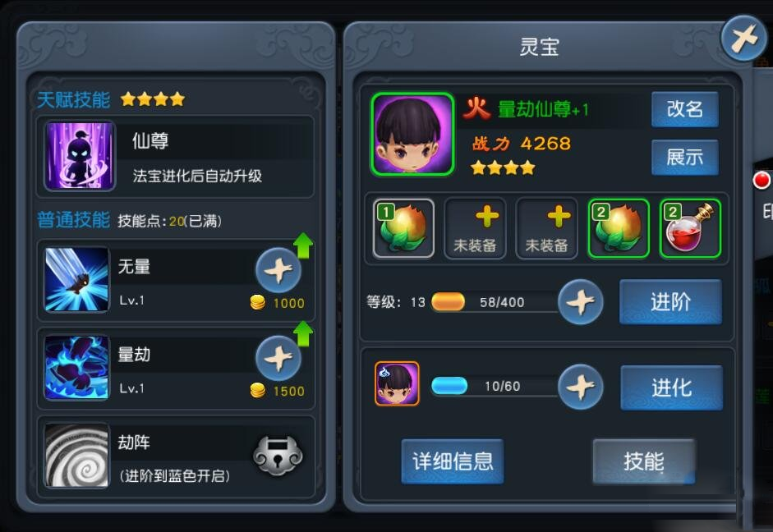The height and width of the screenshot is (532, 773).
Task: Click the evolution fragment plus button
Action: [581, 387]
